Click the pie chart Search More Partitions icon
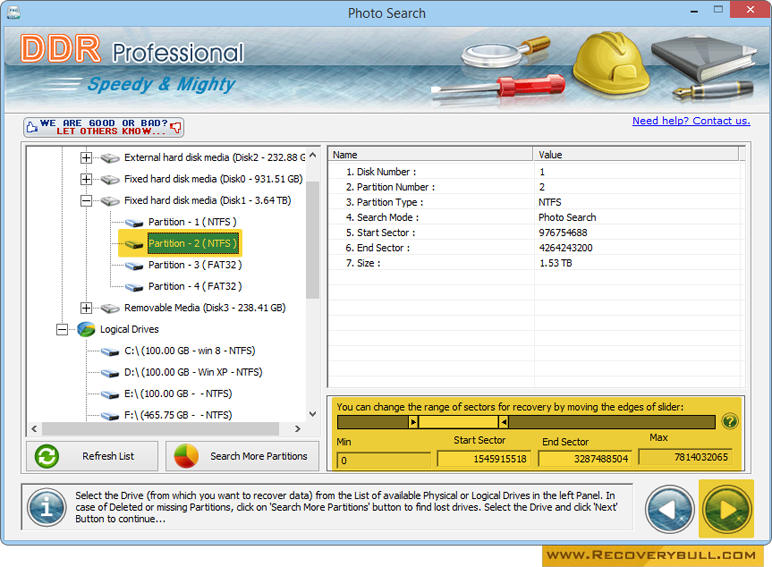Screen dimensions: 772x567 (x=186, y=456)
